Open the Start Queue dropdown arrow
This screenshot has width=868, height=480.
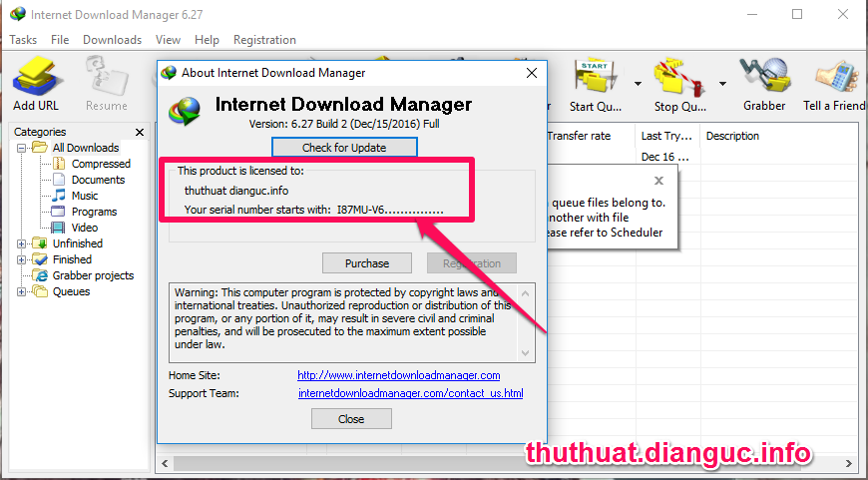click(638, 84)
